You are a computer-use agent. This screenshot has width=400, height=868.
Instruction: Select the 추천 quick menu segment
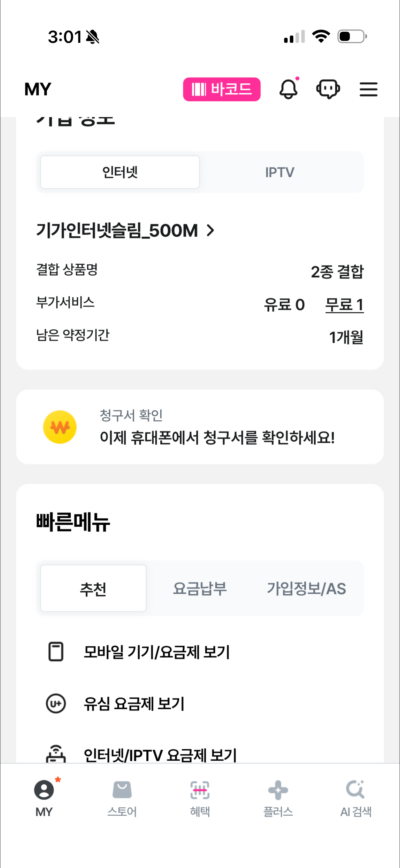(x=93, y=588)
